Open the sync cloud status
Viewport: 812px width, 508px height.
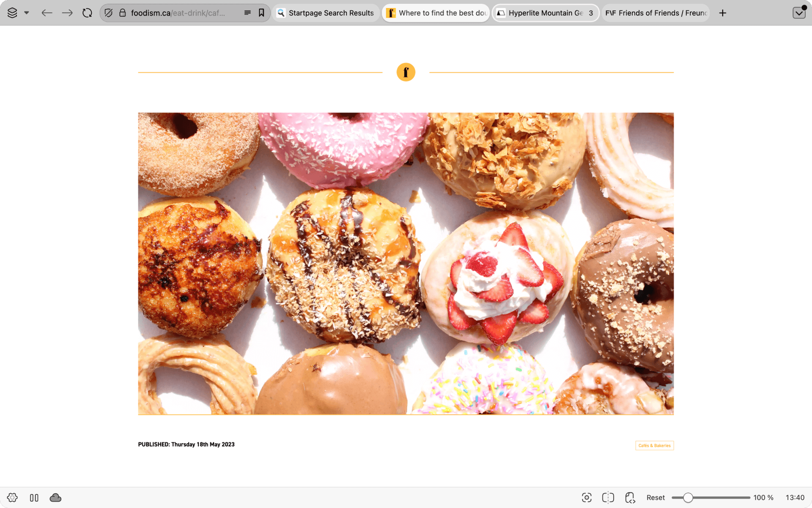[x=55, y=497]
